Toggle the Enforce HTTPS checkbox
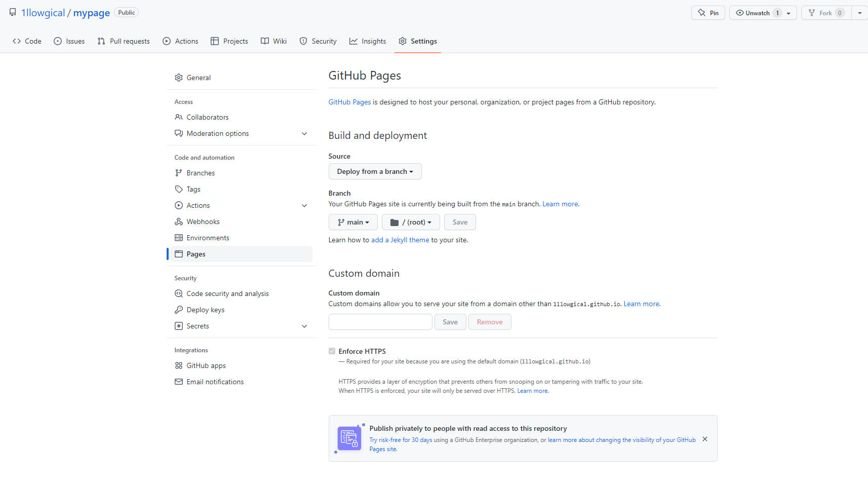Screen dimensions: 868x480 [x=332, y=351]
